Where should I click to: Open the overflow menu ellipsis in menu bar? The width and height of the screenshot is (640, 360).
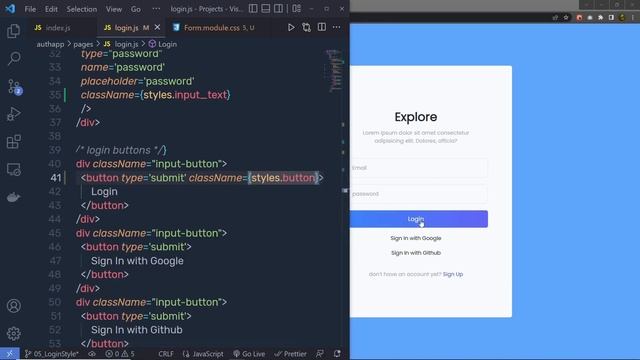point(156,9)
